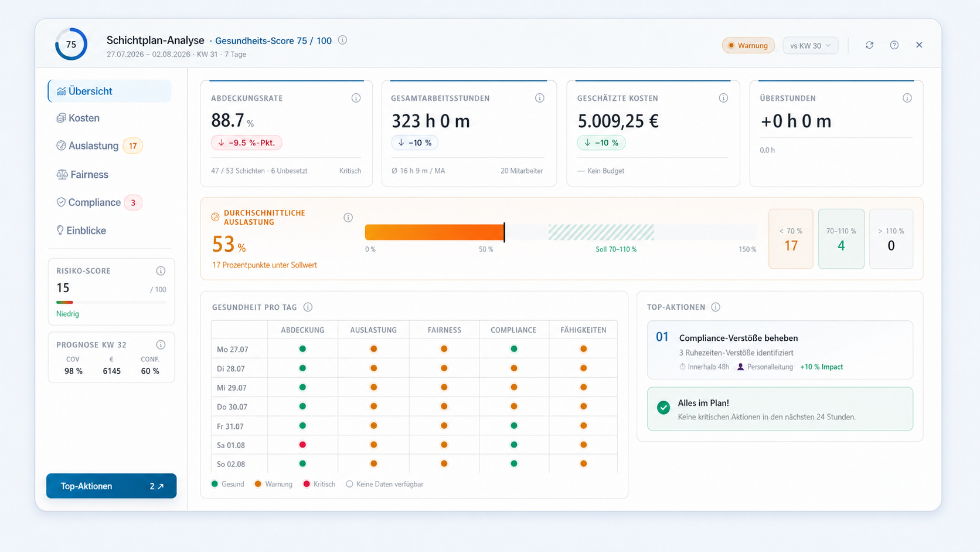Click the blue Top-Aktionen button
The width and height of the screenshot is (980, 552).
point(111,486)
